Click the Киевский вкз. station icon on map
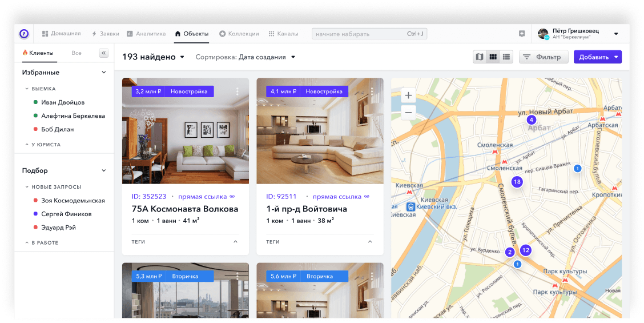Screen dimensions: 644x323 (x=410, y=206)
